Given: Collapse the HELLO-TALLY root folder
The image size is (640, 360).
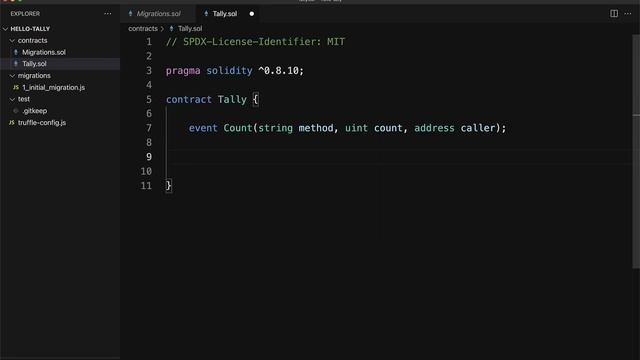Looking at the screenshot, I should tap(5, 29).
